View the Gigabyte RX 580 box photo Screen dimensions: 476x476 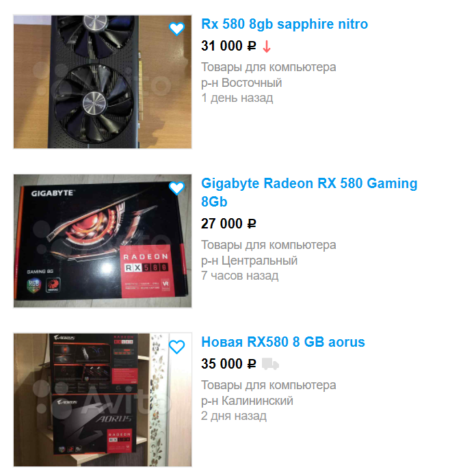(x=103, y=241)
